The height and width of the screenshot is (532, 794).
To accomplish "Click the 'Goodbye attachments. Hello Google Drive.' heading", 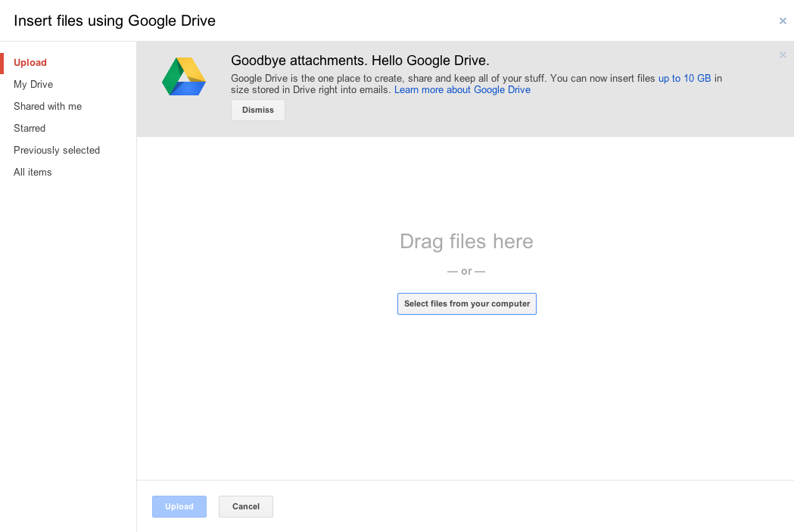I will coord(360,61).
